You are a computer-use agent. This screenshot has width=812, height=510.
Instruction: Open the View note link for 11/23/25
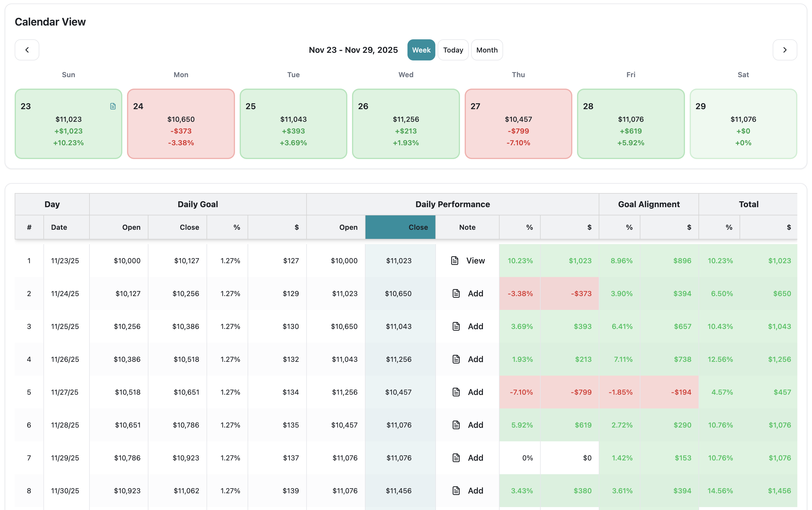tap(475, 260)
